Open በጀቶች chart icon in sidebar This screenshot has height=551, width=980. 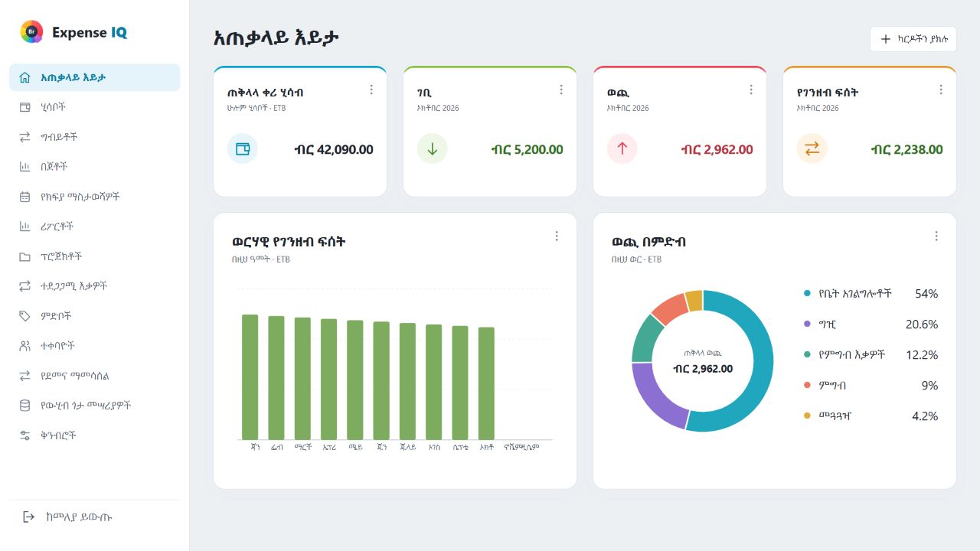tap(24, 167)
